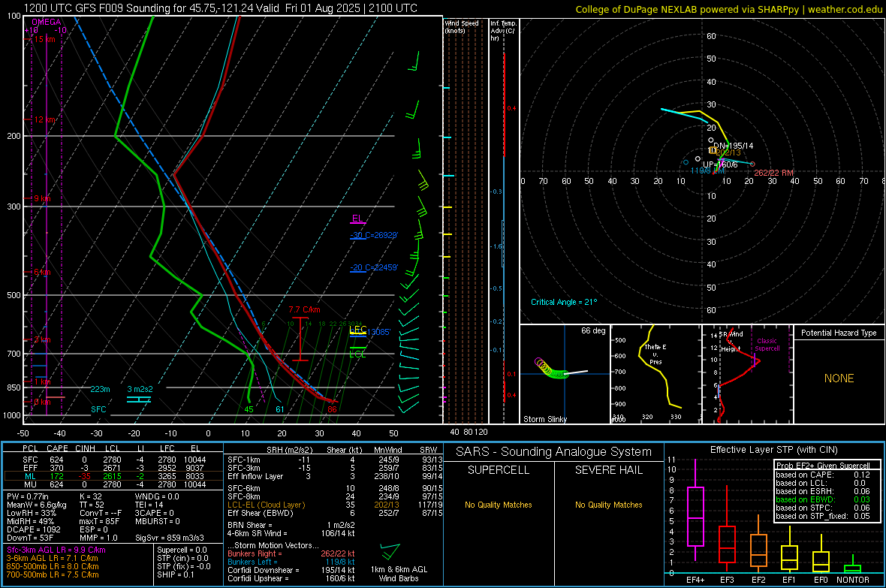The image size is (886, 588).
Task: Click the storm slinky circle cluster
Action: click(550, 369)
